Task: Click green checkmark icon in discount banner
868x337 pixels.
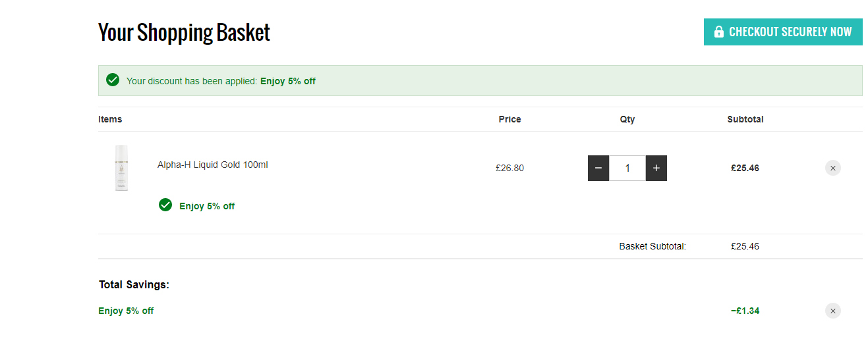Action: pos(113,80)
